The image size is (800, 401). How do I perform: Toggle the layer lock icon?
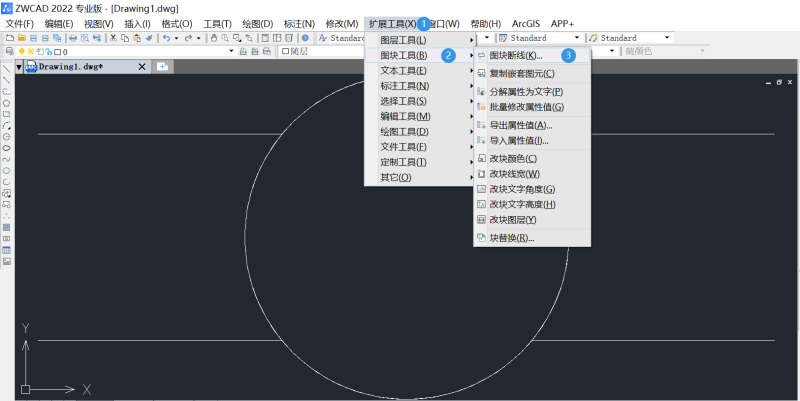tap(46, 51)
